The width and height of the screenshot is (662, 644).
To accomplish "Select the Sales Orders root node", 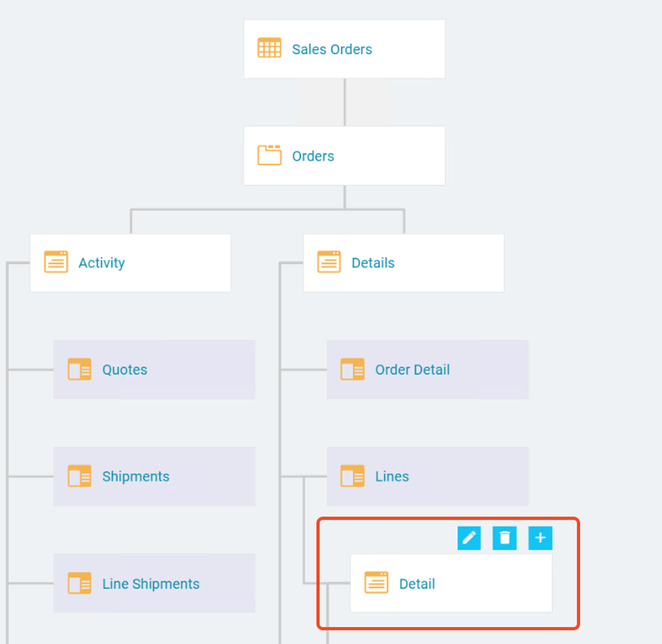I will (x=344, y=48).
